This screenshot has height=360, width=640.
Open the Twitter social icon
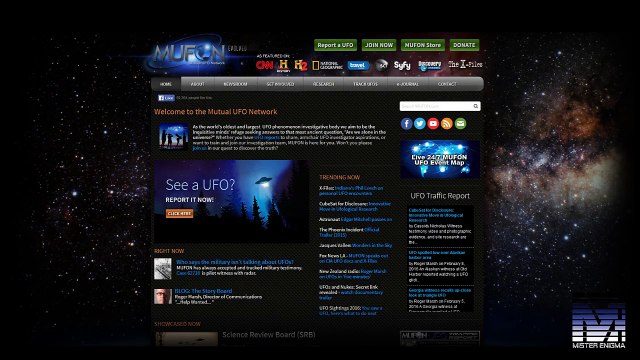coord(420,123)
